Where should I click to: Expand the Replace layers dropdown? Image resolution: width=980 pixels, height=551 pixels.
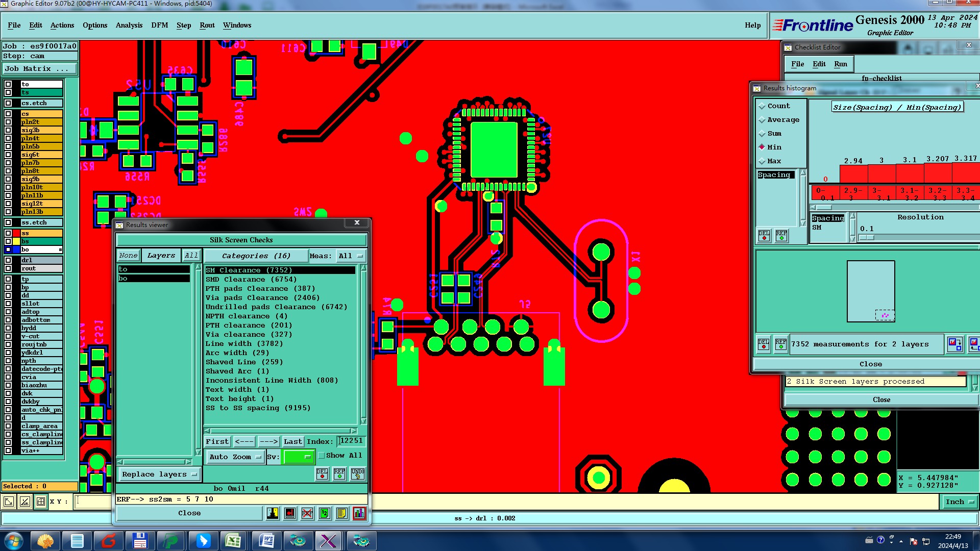[159, 474]
